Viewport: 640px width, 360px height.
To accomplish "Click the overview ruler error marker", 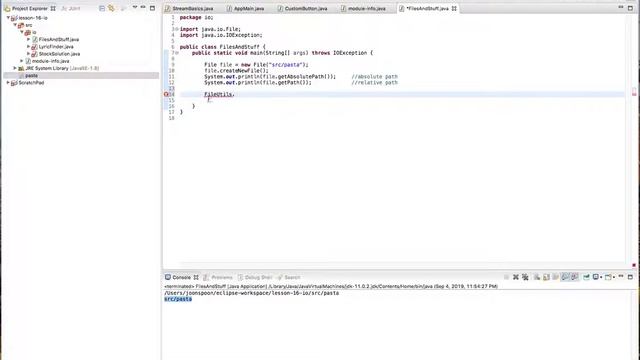I will pos(634,92).
